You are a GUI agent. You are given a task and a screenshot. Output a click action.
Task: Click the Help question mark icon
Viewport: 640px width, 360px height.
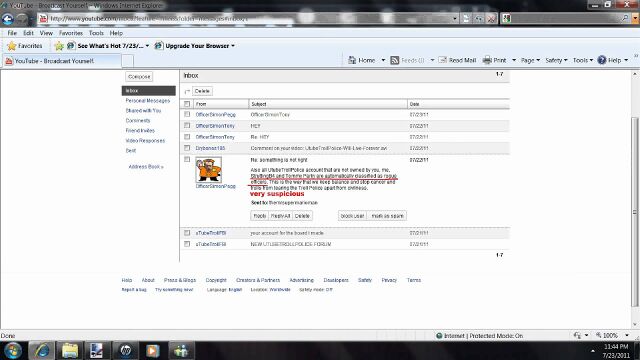click(602, 60)
